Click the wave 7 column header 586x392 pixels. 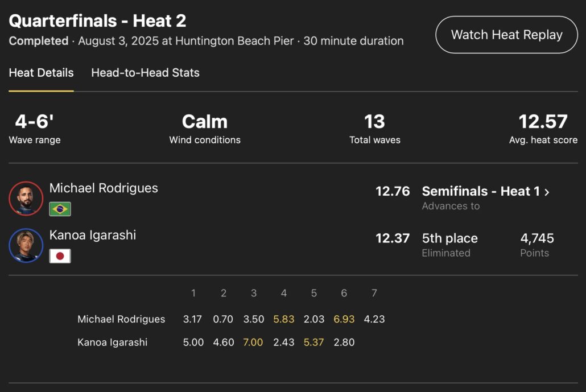(374, 294)
